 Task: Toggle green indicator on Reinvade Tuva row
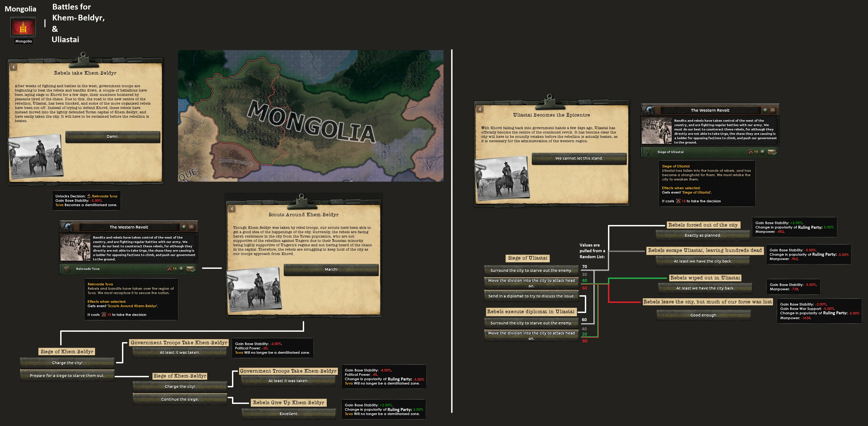pyautogui.click(x=181, y=269)
